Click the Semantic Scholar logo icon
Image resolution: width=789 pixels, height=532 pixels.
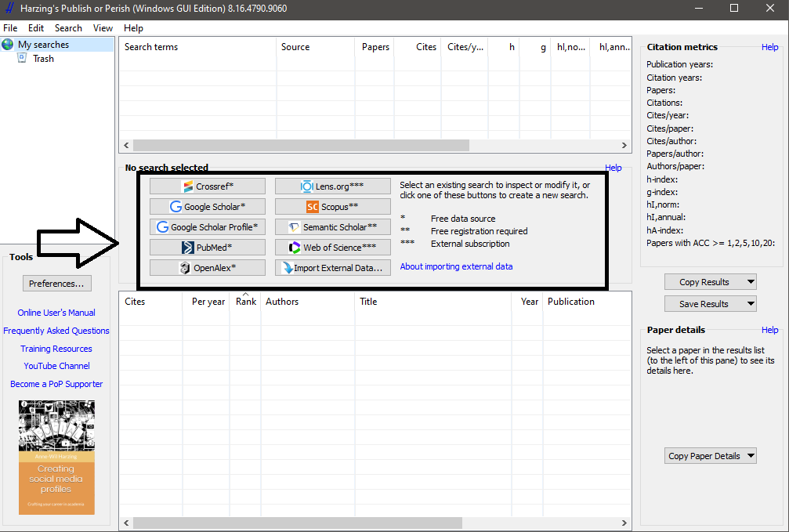point(294,227)
